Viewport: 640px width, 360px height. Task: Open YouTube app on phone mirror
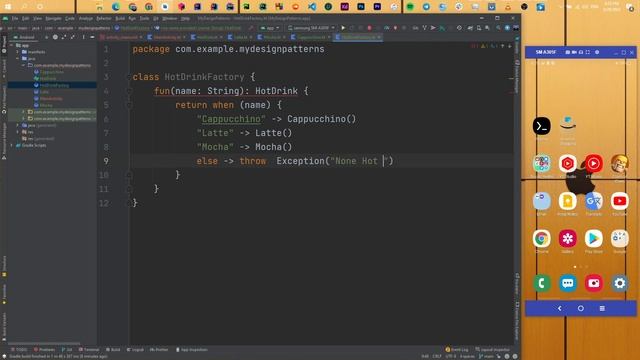click(x=620, y=201)
